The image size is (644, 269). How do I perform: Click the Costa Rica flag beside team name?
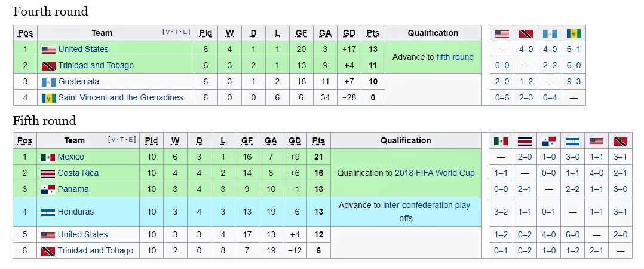[x=48, y=173]
